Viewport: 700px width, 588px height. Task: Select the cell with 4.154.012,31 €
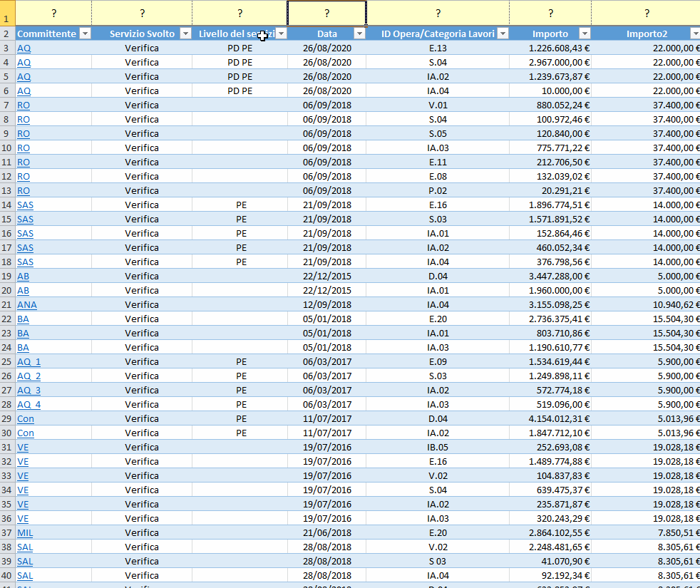(550, 419)
